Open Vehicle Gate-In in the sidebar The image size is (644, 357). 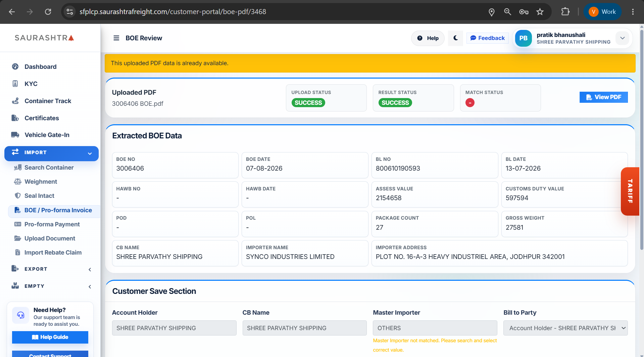(x=47, y=135)
